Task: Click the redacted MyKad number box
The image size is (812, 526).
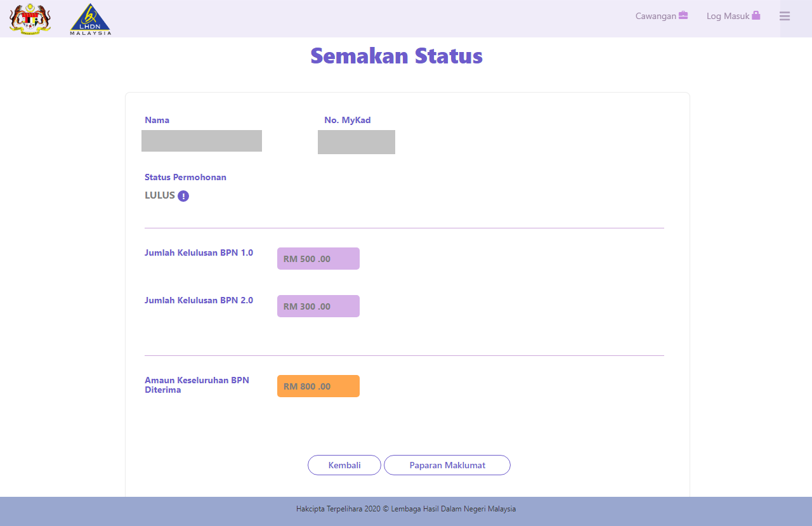Action: [x=357, y=142]
